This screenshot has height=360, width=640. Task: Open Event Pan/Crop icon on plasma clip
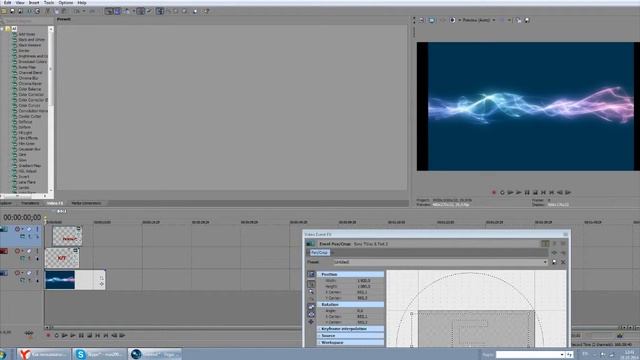[101, 278]
